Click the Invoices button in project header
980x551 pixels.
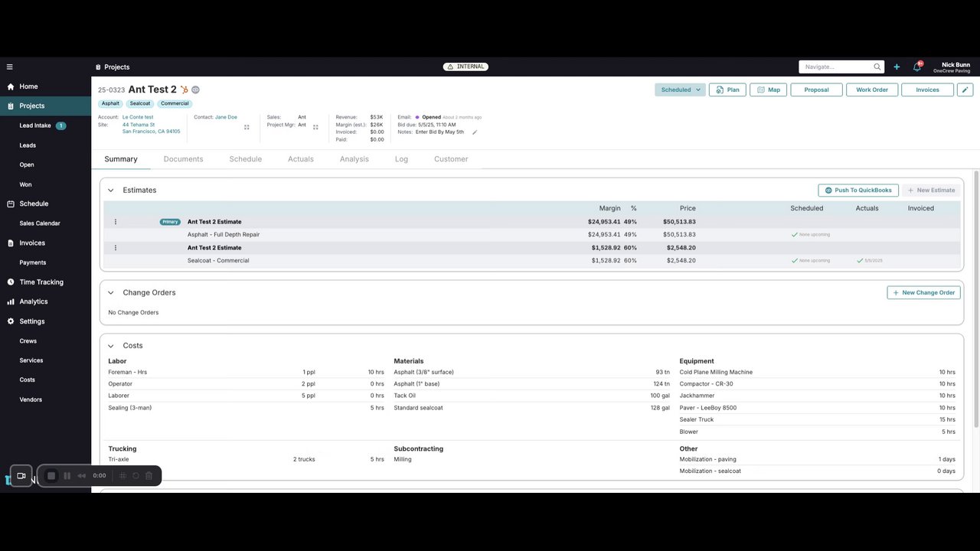coord(927,90)
